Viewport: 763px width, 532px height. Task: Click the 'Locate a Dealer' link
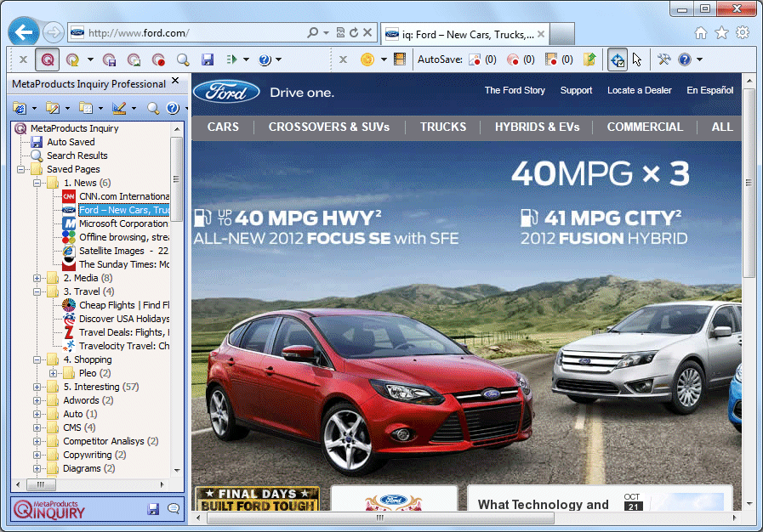[x=639, y=90]
